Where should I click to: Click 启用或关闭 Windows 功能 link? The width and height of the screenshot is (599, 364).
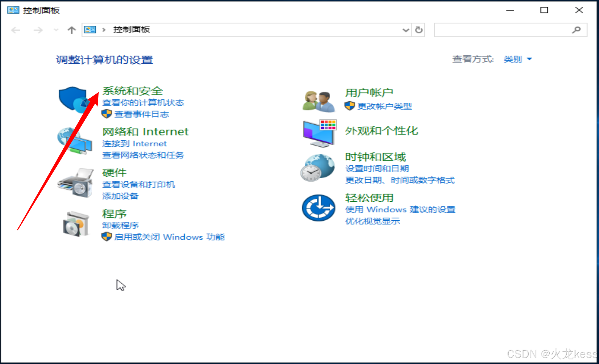169,237
